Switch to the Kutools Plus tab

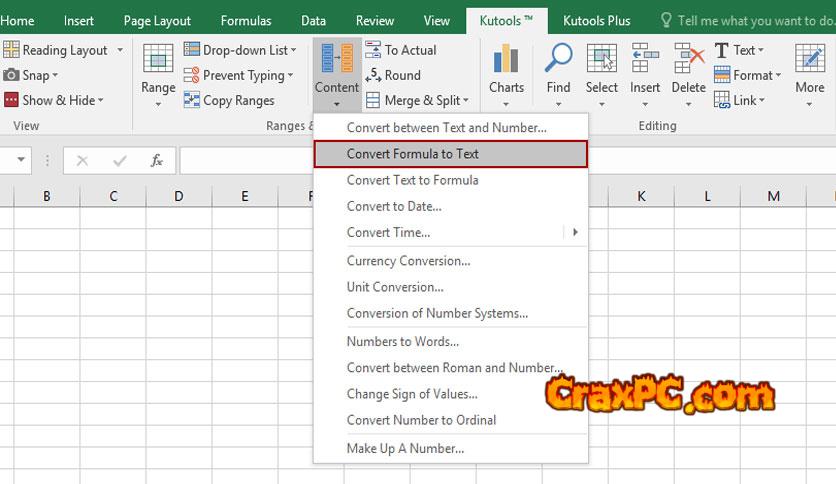(x=596, y=20)
